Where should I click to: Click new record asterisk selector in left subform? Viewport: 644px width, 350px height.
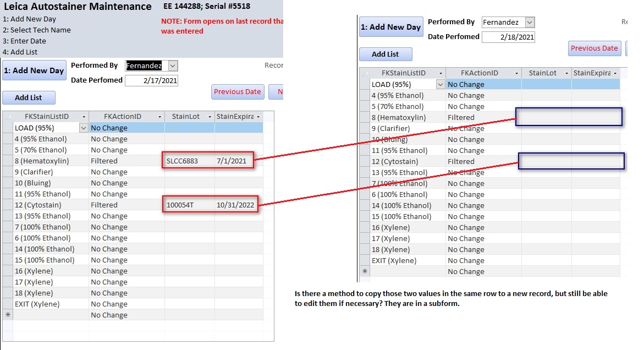(8, 315)
